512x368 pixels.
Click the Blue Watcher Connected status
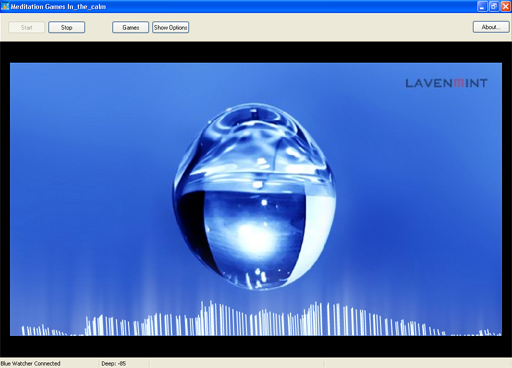pyautogui.click(x=31, y=363)
